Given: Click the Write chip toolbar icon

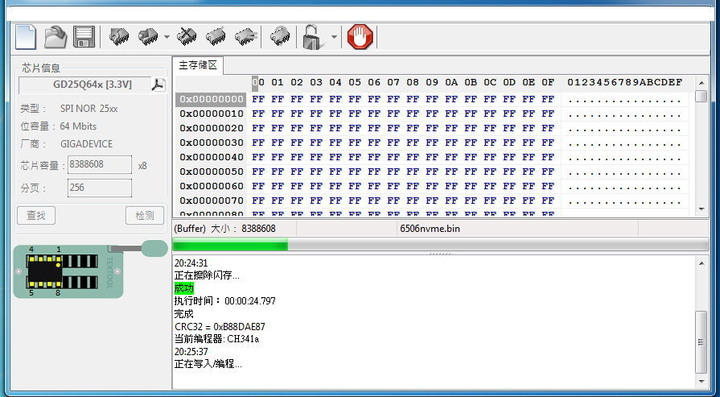Looking at the screenshot, I should pyautogui.click(x=148, y=36).
